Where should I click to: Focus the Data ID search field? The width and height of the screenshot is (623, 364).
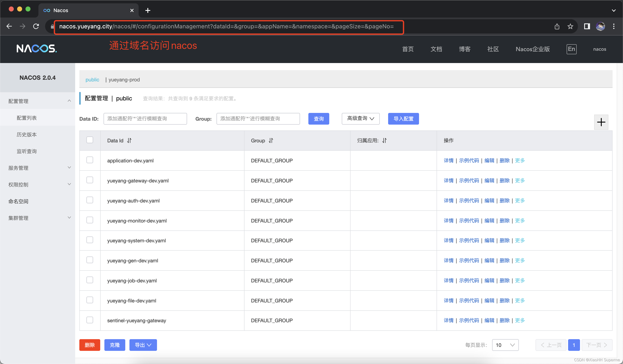tap(145, 119)
